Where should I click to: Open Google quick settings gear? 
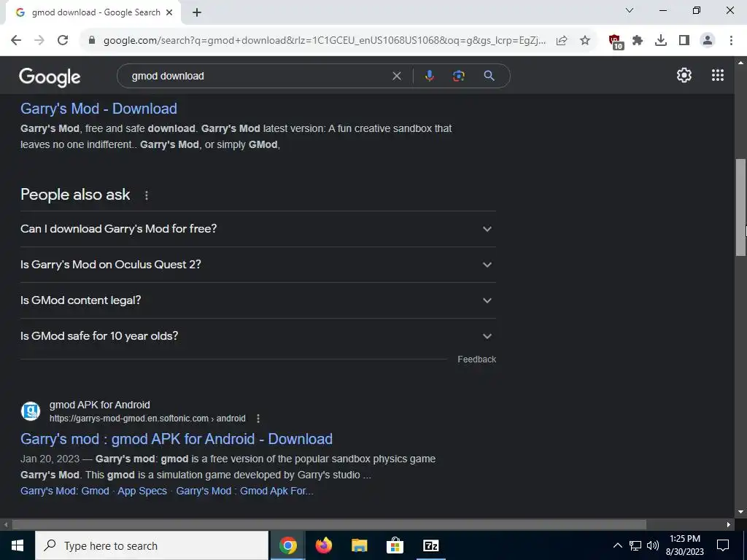click(684, 75)
